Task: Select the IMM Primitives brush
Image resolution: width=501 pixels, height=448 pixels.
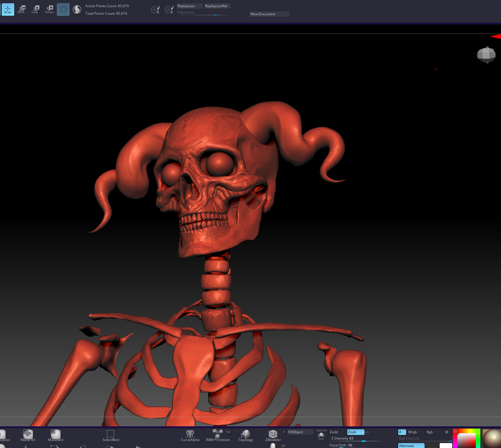Action: pyautogui.click(x=217, y=436)
